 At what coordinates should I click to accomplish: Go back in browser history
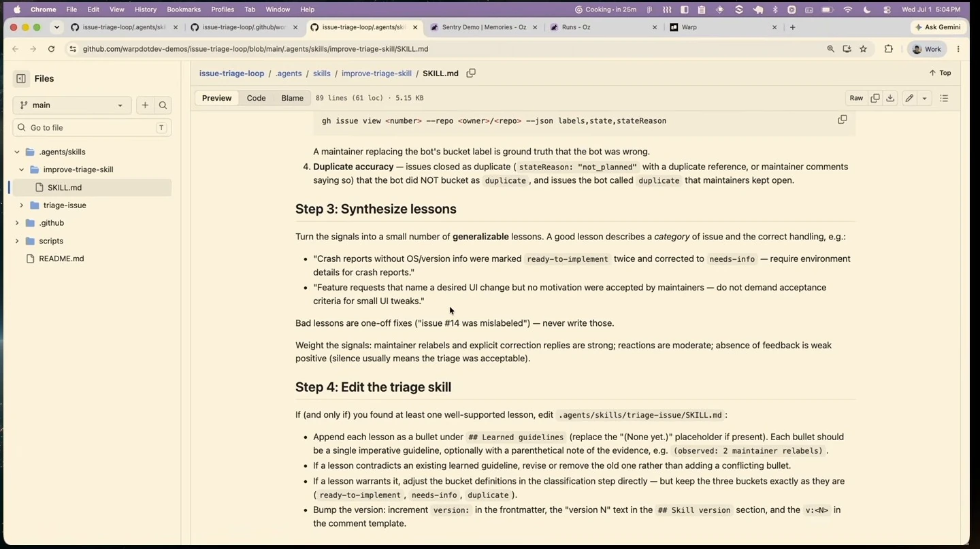pos(15,49)
